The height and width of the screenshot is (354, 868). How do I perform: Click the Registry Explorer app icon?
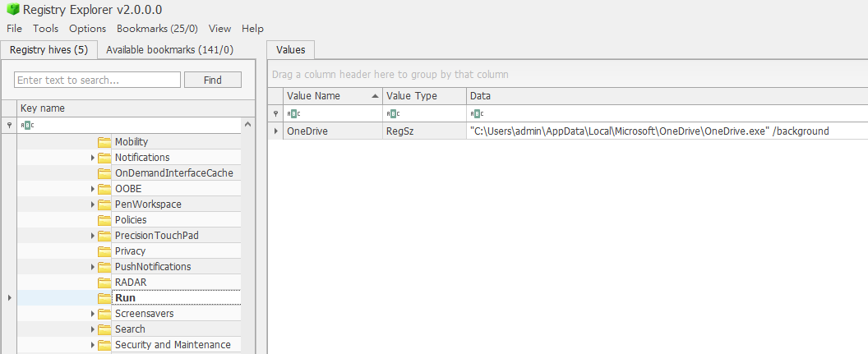click(12, 9)
